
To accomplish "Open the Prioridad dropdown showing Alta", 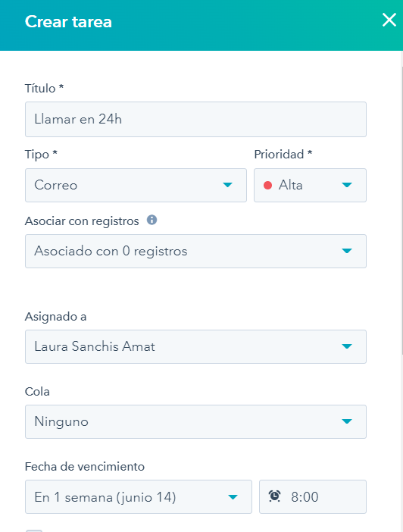I will pyautogui.click(x=310, y=185).
